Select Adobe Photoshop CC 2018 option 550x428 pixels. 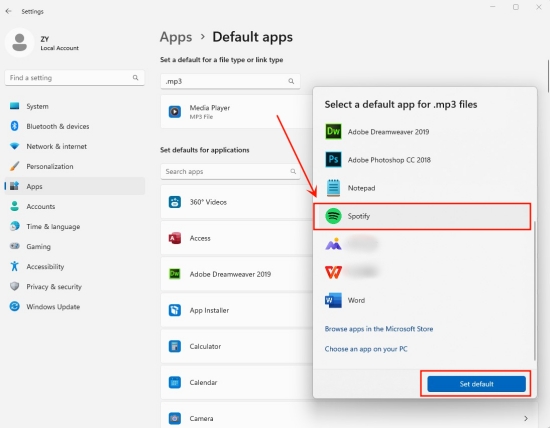coord(422,160)
